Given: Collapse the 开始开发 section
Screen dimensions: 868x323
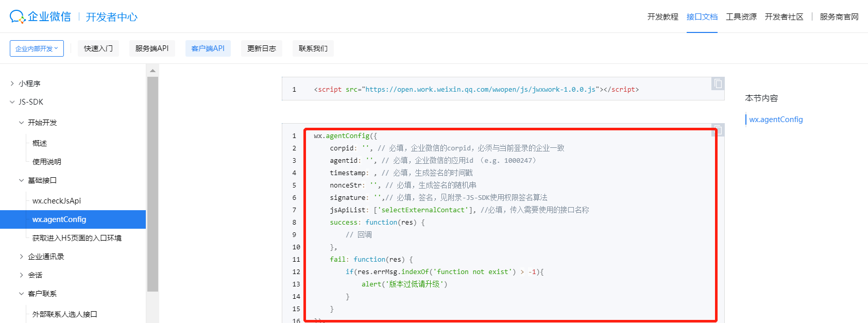Looking at the screenshot, I should pos(22,123).
